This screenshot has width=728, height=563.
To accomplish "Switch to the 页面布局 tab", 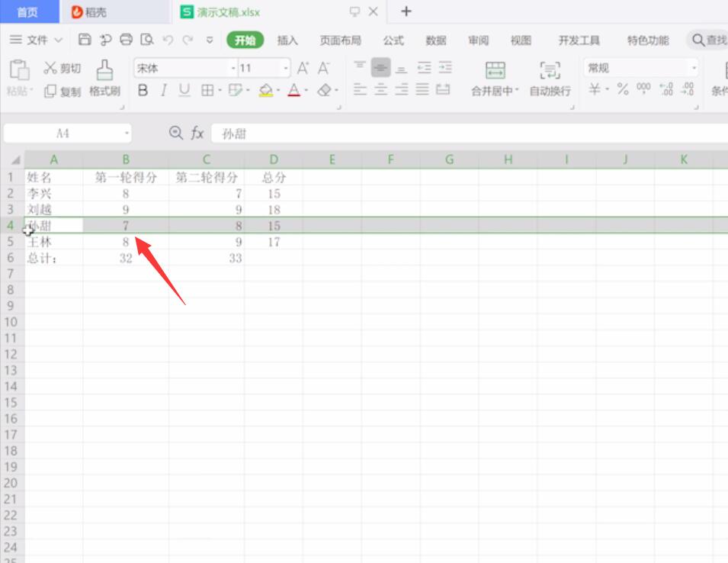I will (340, 40).
